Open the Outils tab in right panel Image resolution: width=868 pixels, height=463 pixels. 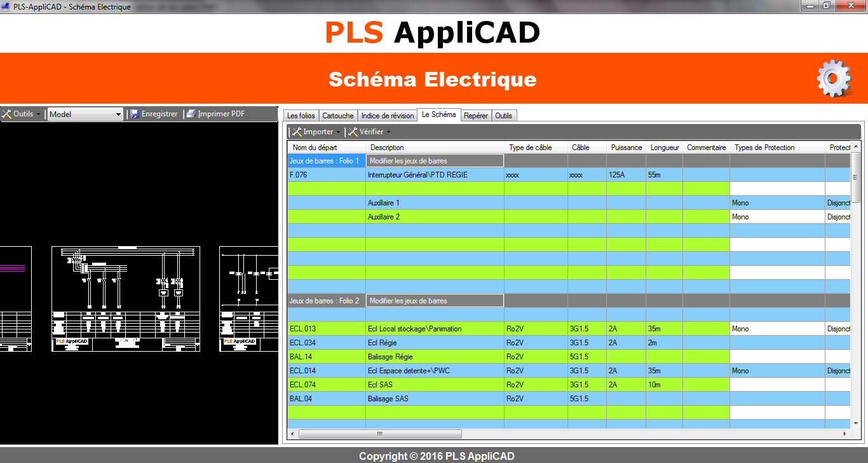click(504, 116)
